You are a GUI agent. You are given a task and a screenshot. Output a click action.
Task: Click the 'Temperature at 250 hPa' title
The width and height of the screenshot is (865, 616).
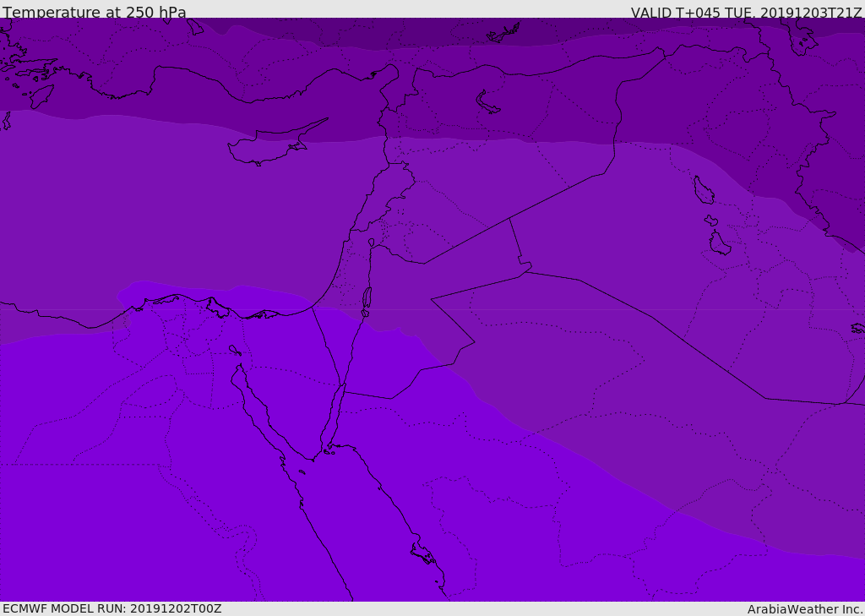95,12
